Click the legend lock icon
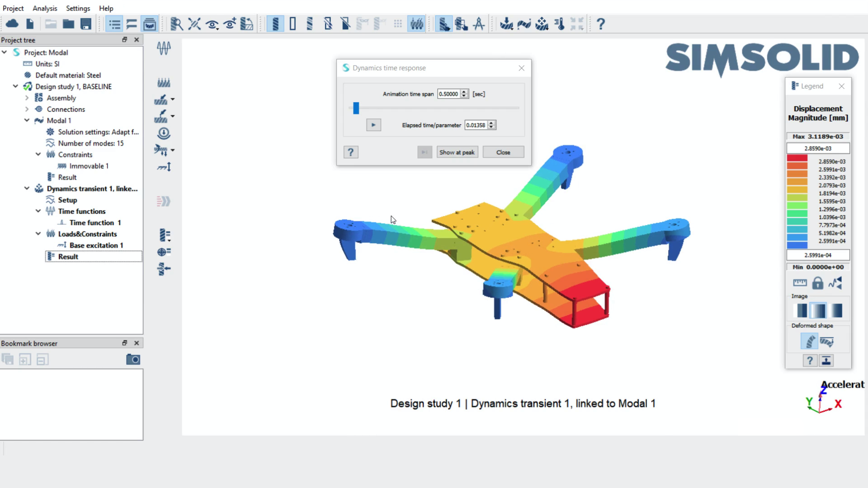Screen dimensions: 868x488 (x=817, y=283)
